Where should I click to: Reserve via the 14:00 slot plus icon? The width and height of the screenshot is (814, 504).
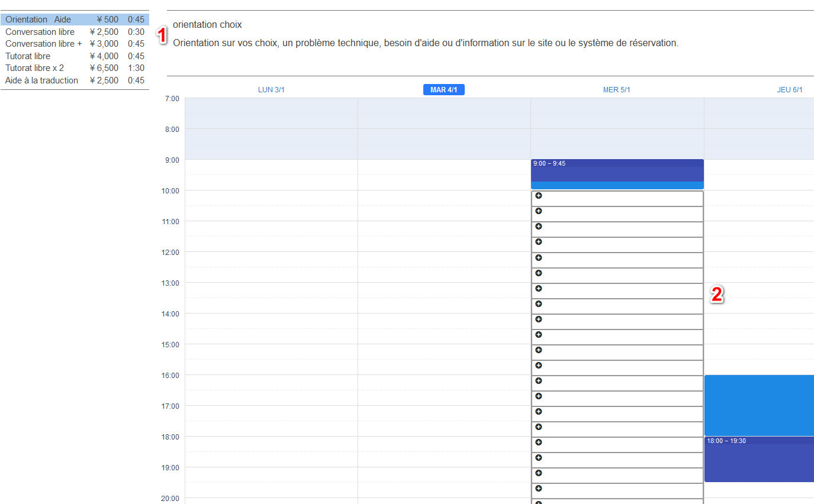[539, 319]
